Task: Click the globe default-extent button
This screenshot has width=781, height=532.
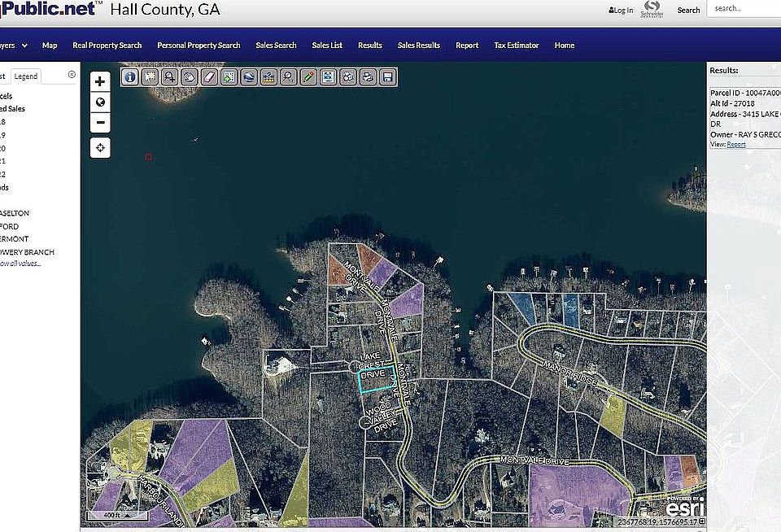Action: coord(100,102)
